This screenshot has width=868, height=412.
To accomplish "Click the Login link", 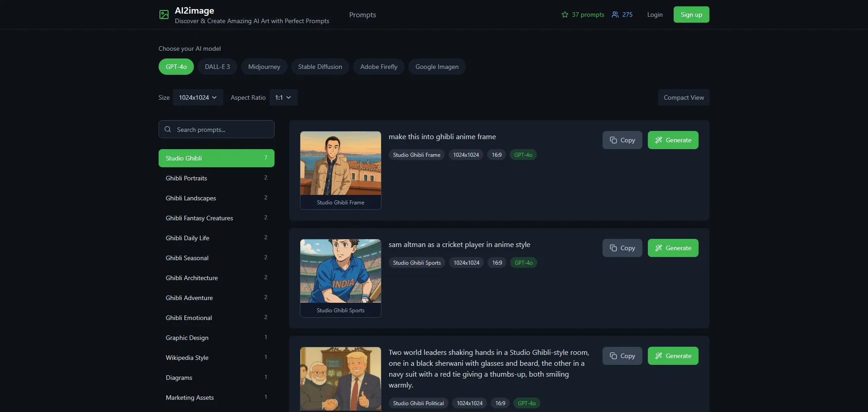I will [655, 15].
